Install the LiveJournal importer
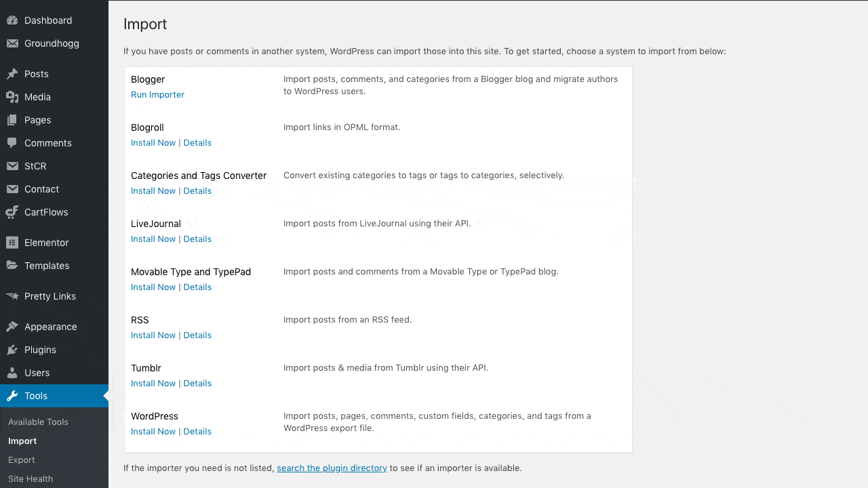This screenshot has width=868, height=488. pyautogui.click(x=153, y=239)
